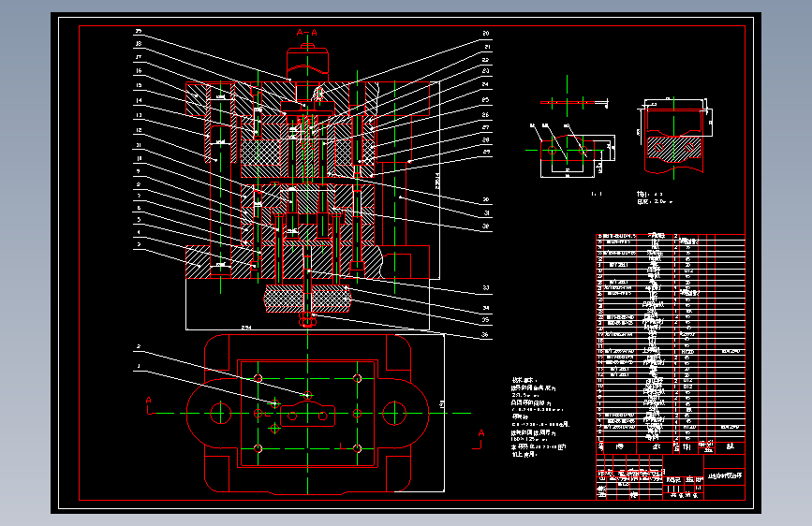Image resolution: width=812 pixels, height=526 pixels.
Task: Select part callout number 4
Action: point(139,232)
